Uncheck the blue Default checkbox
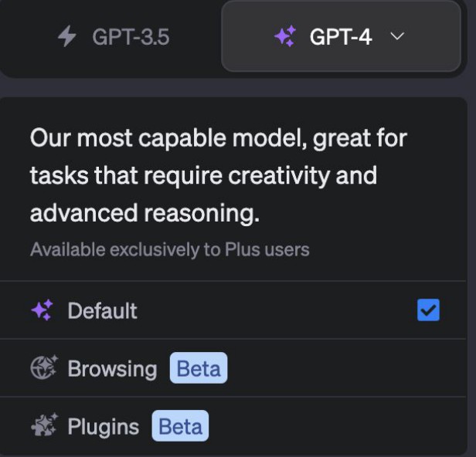Viewport: 476px width, 457px height. tap(428, 310)
